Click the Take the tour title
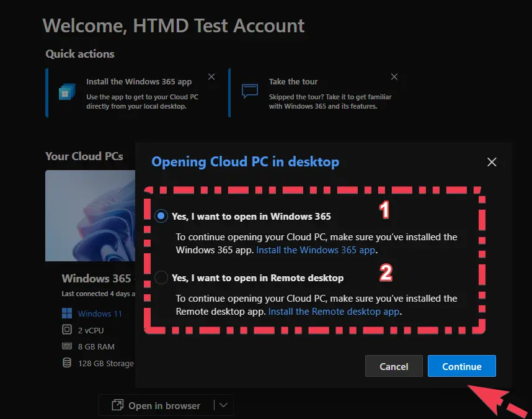 pos(293,82)
